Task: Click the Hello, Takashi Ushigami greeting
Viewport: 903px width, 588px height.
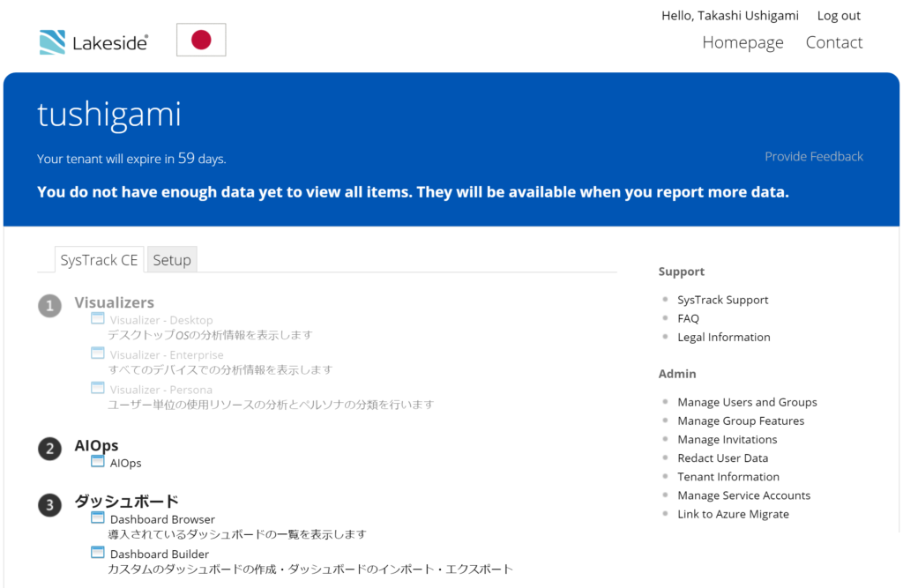Action: (x=730, y=16)
